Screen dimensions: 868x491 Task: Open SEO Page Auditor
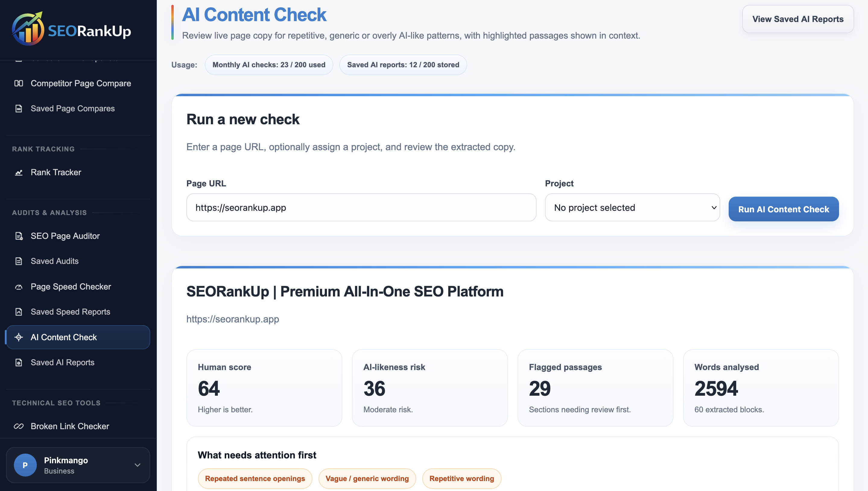[x=78, y=236]
